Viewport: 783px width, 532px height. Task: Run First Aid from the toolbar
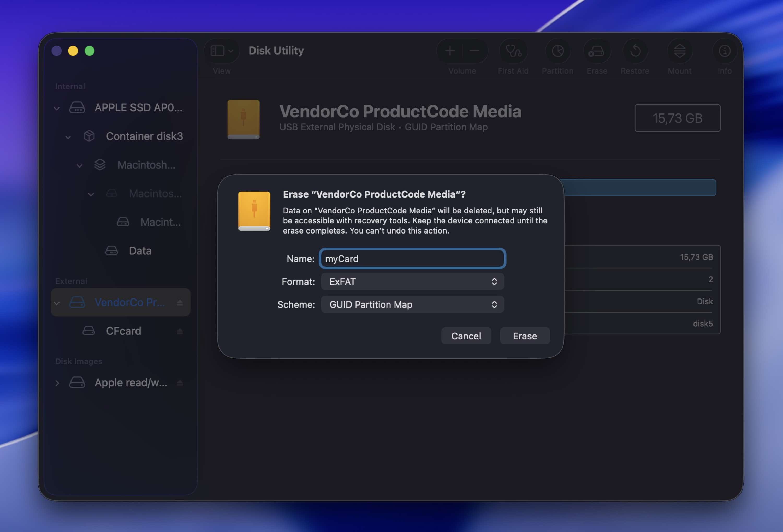pos(513,51)
